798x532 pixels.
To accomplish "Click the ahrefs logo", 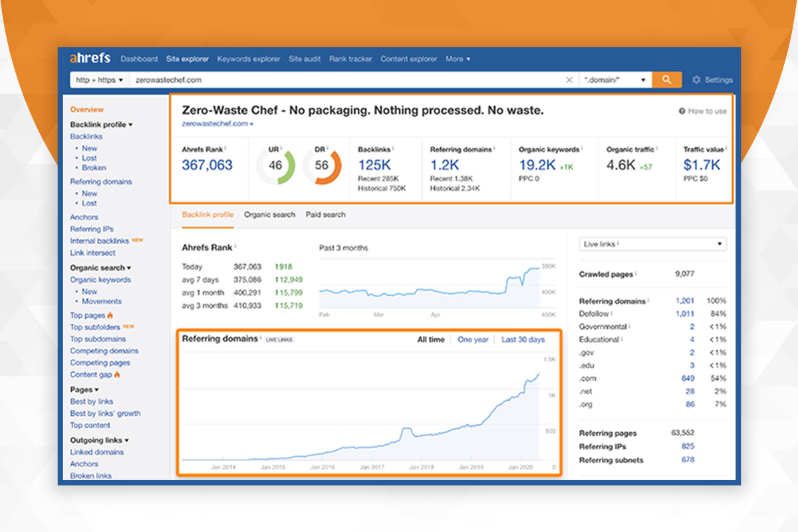I will click(90, 59).
